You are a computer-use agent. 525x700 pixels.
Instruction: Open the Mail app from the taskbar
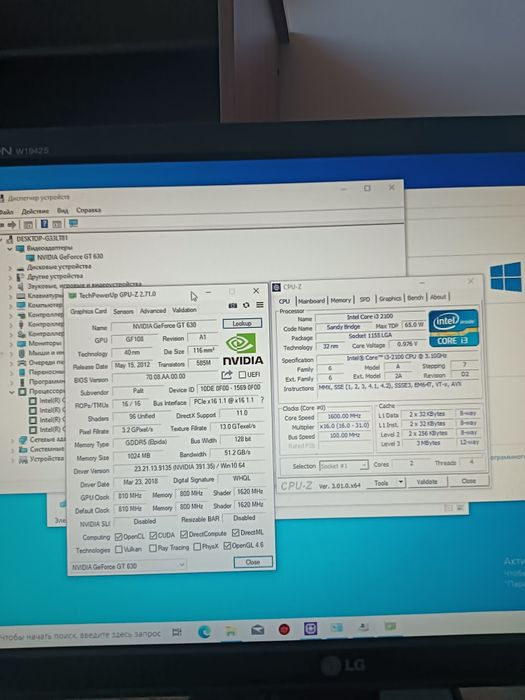257,630
